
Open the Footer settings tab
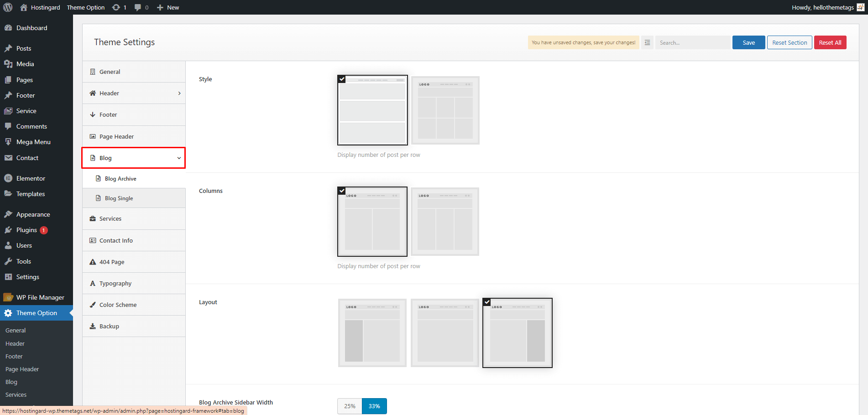[134, 114]
